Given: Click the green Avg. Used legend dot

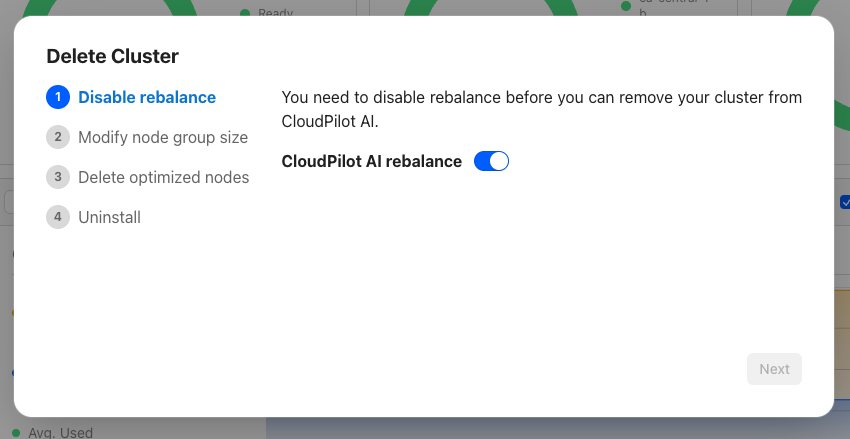Looking at the screenshot, I should coord(16,433).
